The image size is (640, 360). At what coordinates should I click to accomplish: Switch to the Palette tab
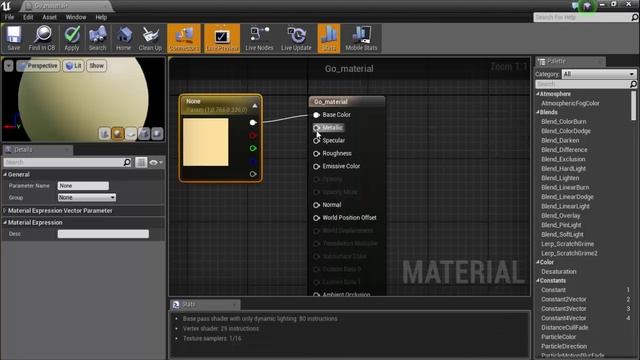[570, 61]
